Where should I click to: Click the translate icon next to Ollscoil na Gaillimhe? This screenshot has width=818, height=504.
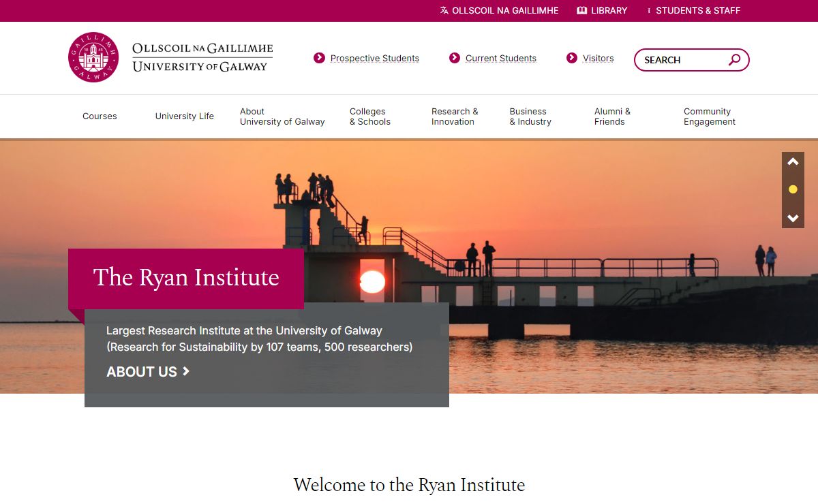(x=444, y=11)
